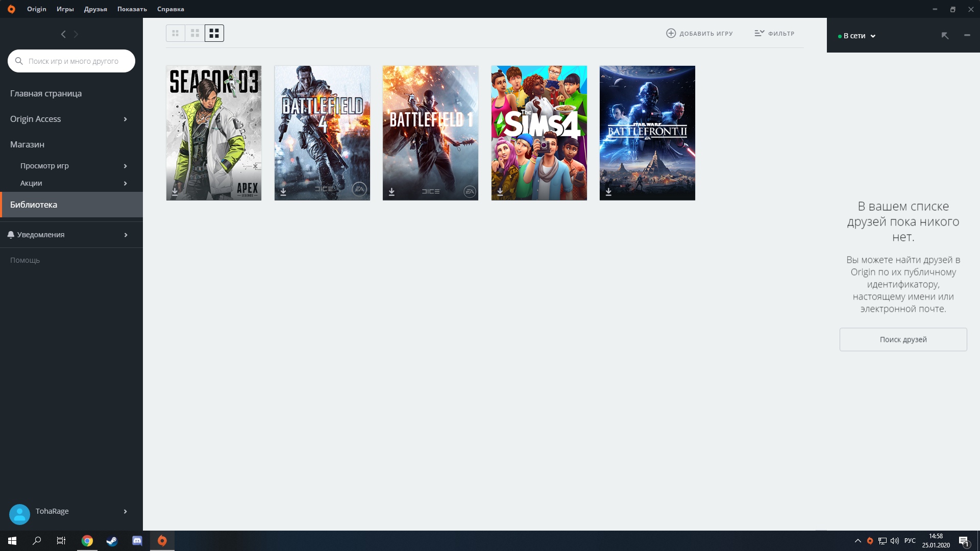Open the online status dropdown

point(857,36)
